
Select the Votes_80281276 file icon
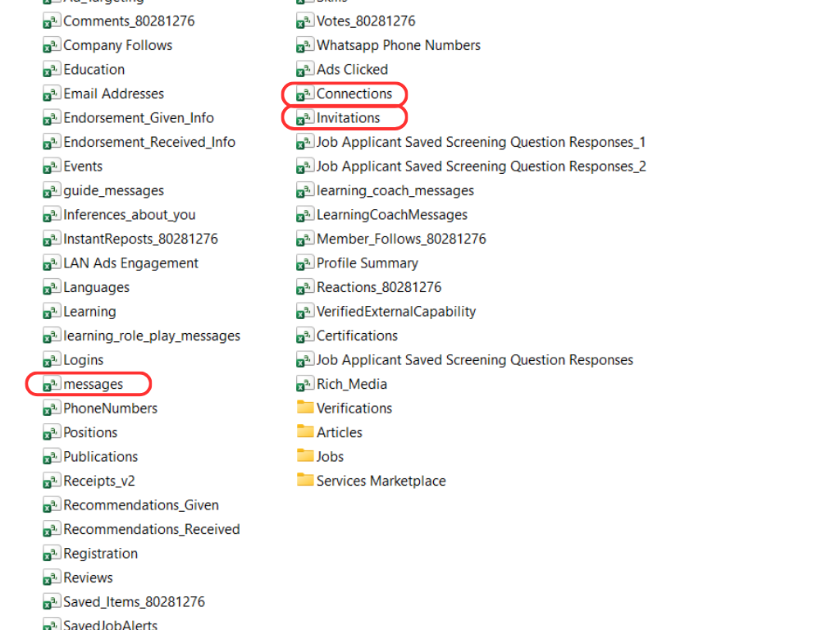coord(305,21)
